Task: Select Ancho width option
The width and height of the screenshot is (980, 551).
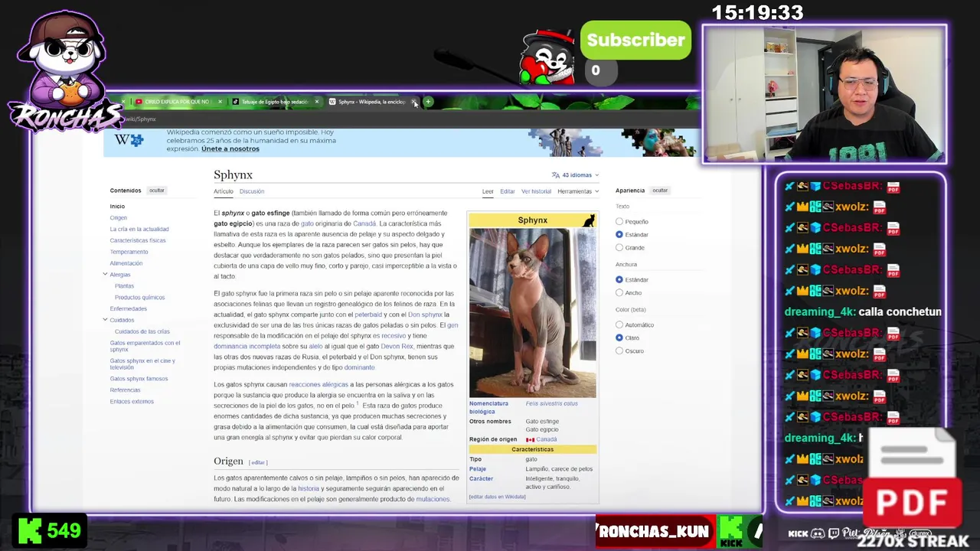Action: (619, 293)
